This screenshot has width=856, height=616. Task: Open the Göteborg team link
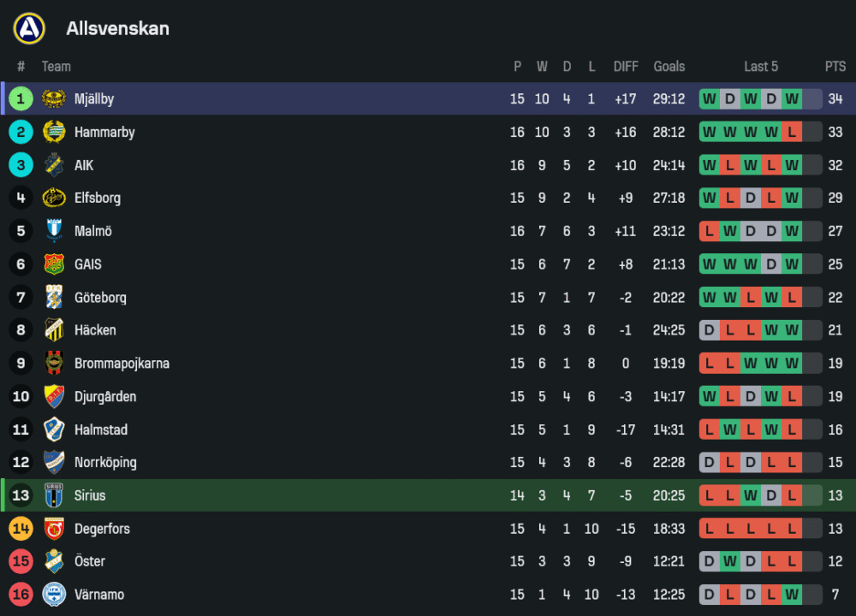pyautogui.click(x=100, y=298)
